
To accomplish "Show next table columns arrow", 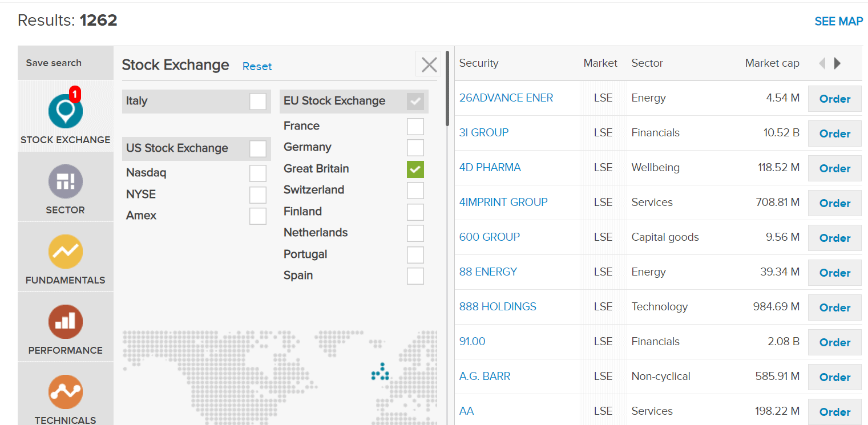I will (x=837, y=63).
